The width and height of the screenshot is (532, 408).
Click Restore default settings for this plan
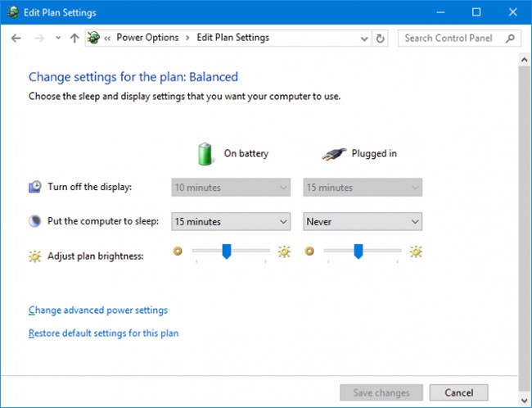[x=103, y=333]
